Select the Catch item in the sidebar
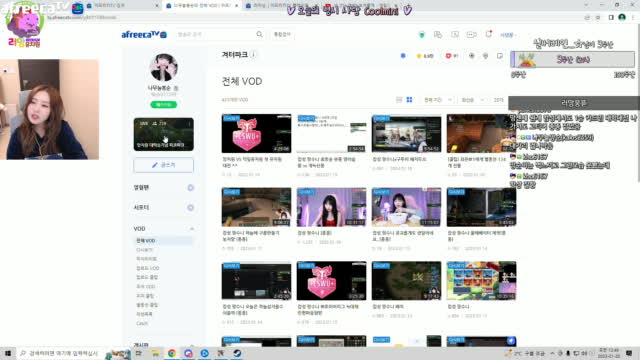Image resolution: width=640 pixels, height=360 pixels. pyautogui.click(x=142, y=323)
